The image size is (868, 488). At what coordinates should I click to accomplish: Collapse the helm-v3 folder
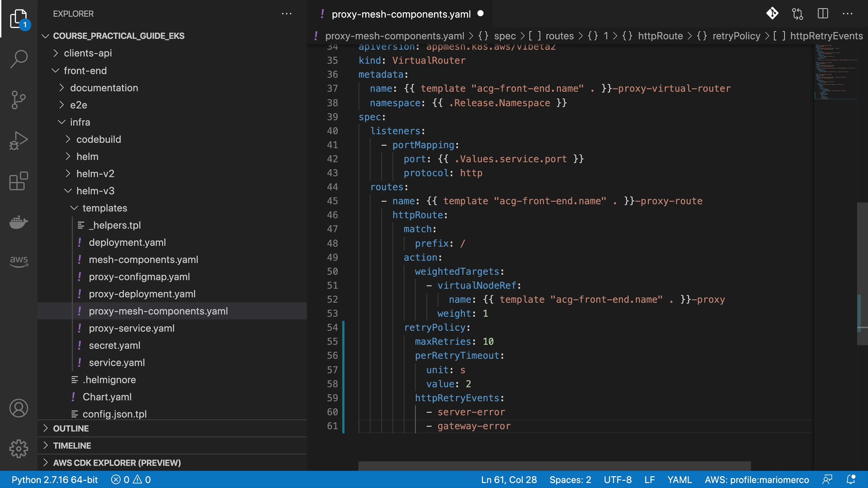point(95,191)
